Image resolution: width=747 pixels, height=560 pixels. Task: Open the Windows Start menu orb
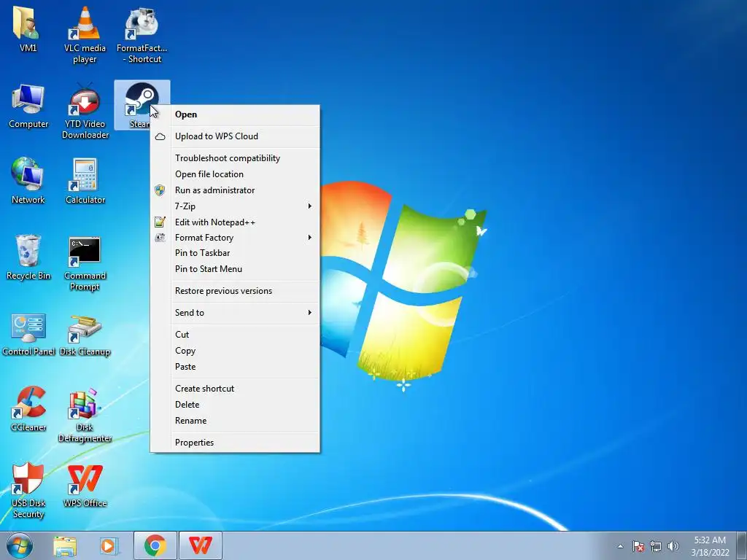tap(20, 545)
